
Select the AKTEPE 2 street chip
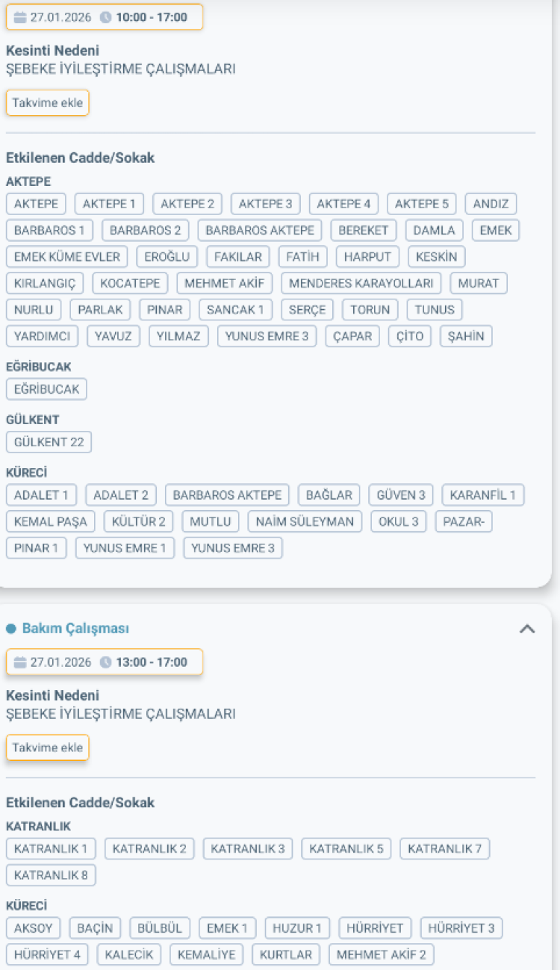187,204
